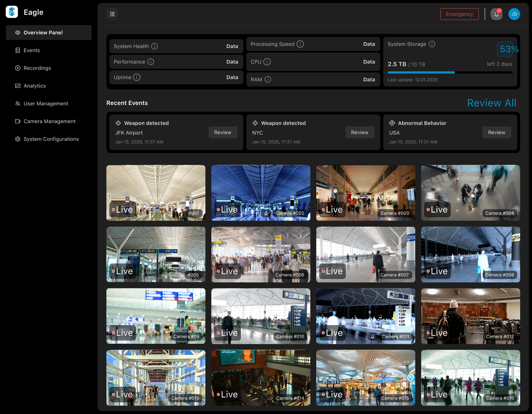
Task: Open Review All for recent events
Action: (x=492, y=103)
